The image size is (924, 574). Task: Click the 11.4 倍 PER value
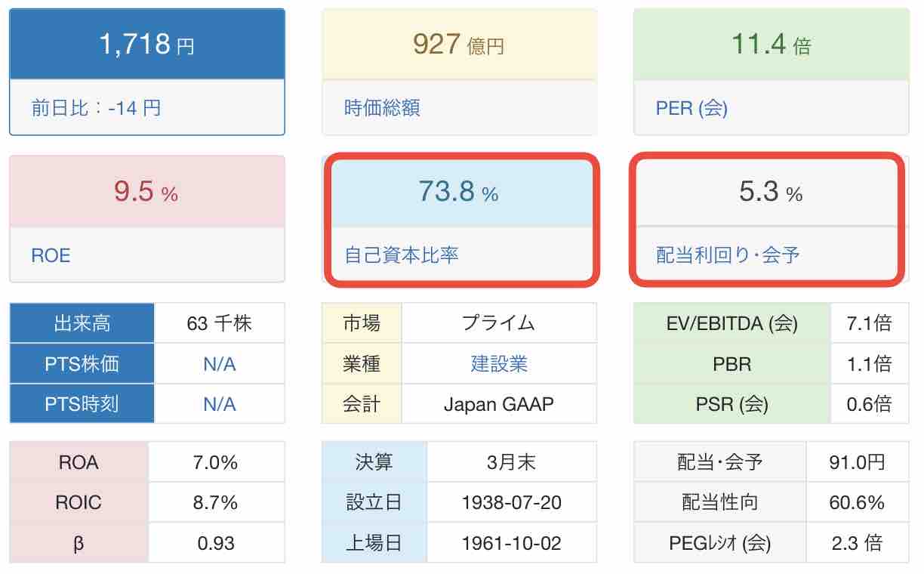click(771, 45)
